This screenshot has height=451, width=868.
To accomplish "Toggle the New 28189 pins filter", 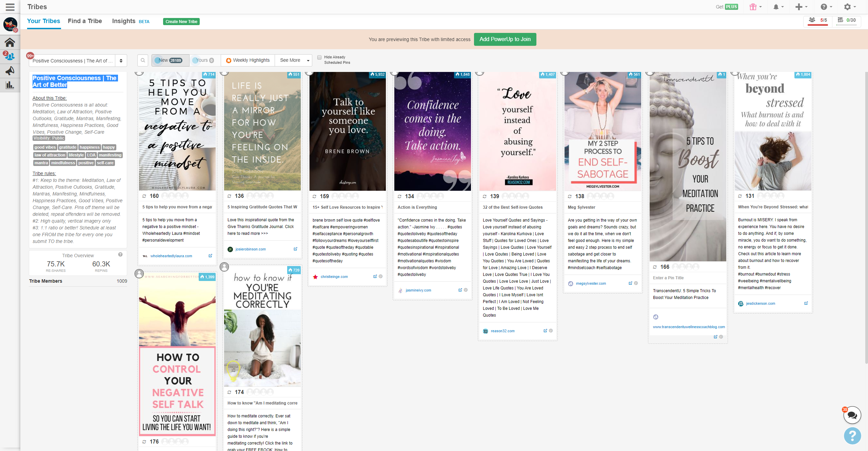I will click(170, 60).
